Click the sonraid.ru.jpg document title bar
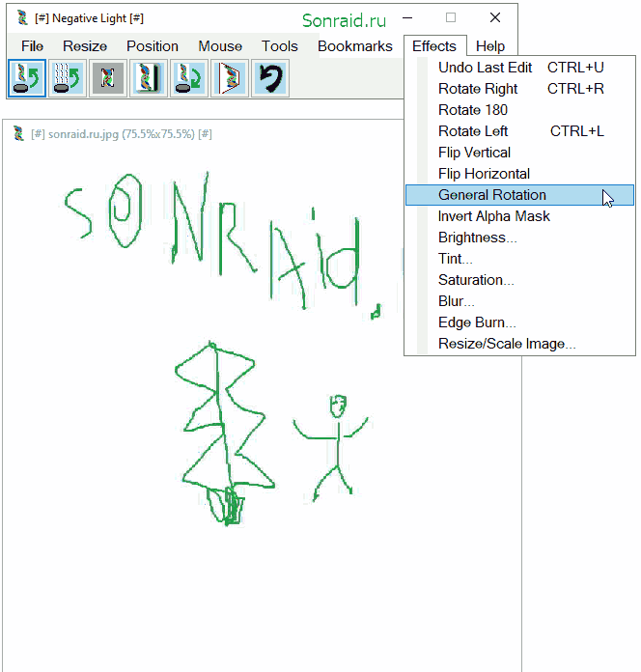Image resolution: width=641 pixels, height=672 pixels. pyautogui.click(x=204, y=133)
